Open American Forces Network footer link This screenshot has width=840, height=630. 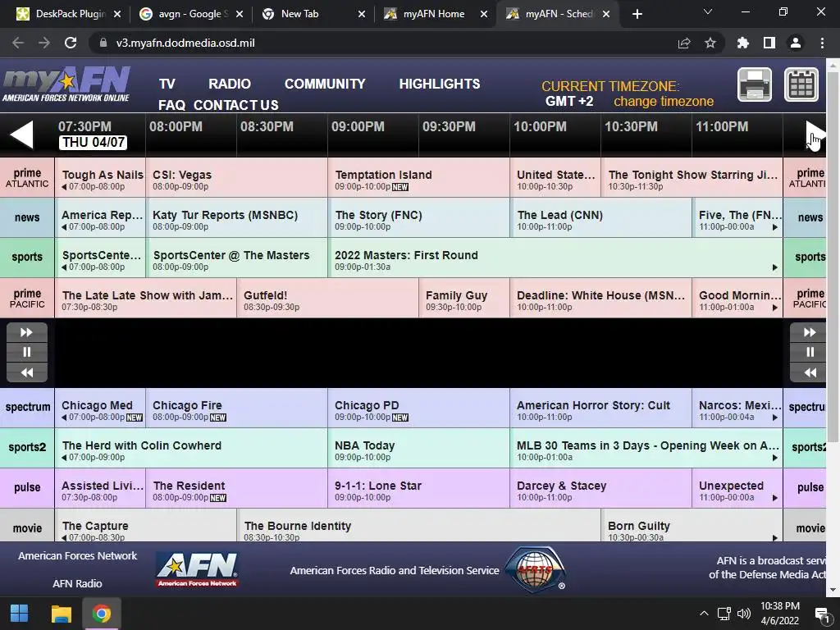tap(78, 555)
